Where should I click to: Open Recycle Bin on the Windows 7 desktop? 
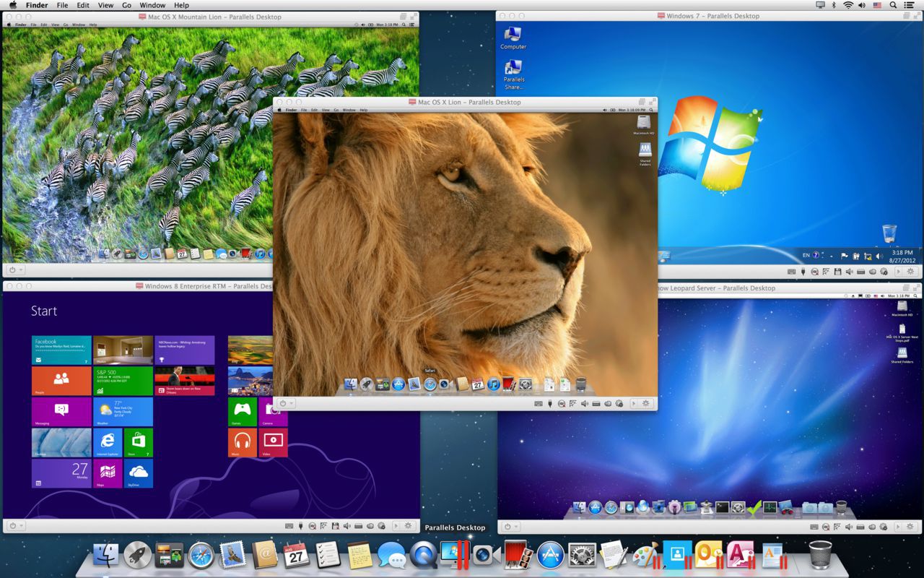pyautogui.click(x=889, y=233)
